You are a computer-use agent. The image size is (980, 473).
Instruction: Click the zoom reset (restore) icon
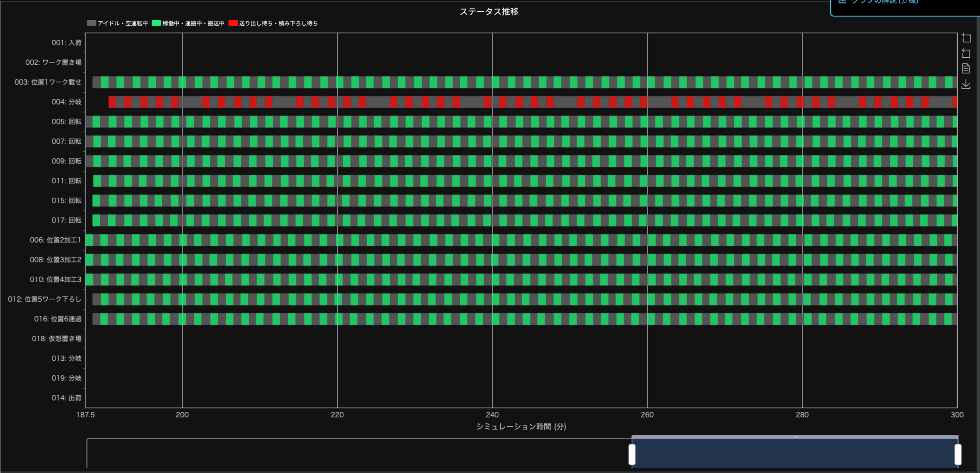click(x=966, y=53)
